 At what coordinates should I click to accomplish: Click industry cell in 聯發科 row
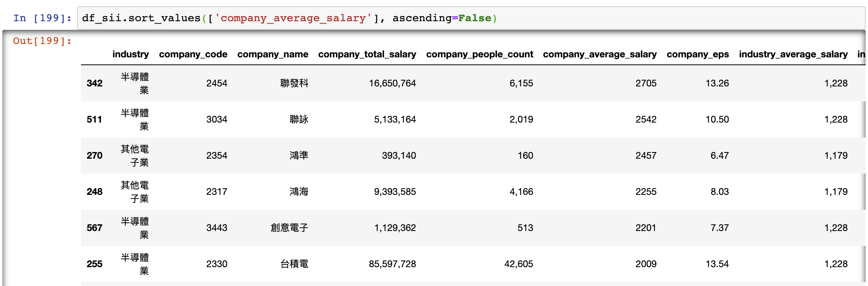(135, 83)
